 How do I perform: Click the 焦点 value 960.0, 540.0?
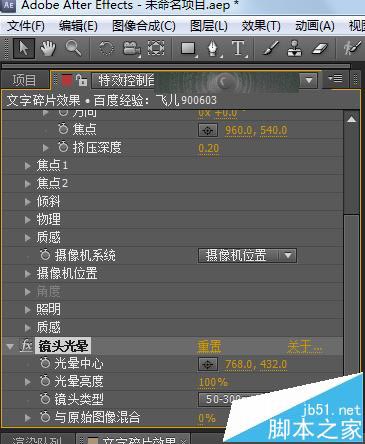point(256,130)
